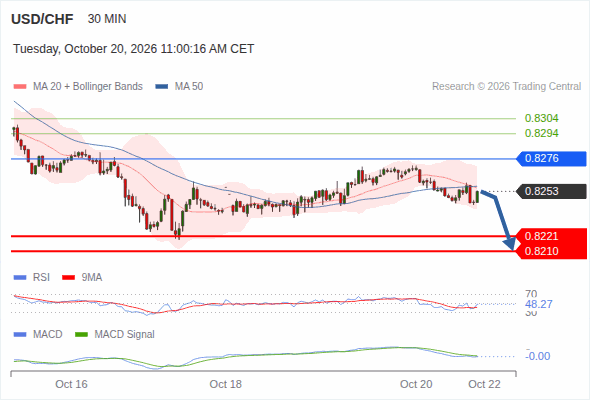Click the red 0.8210 support price tag

point(551,251)
